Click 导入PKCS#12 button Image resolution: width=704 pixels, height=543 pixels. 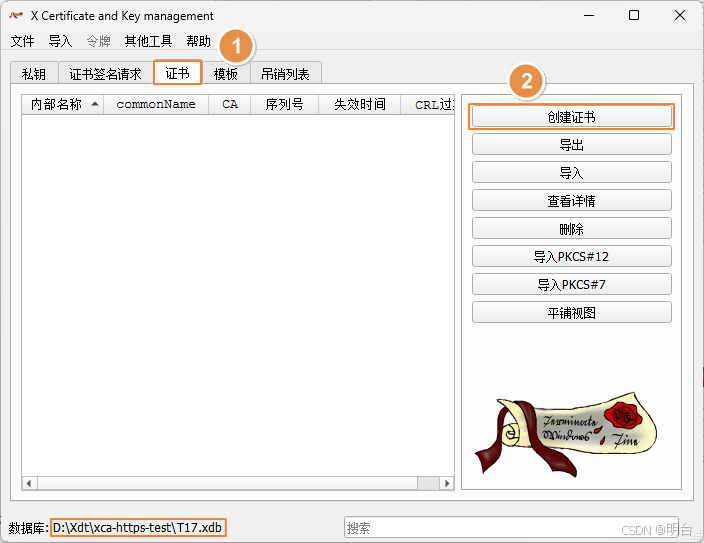point(572,256)
